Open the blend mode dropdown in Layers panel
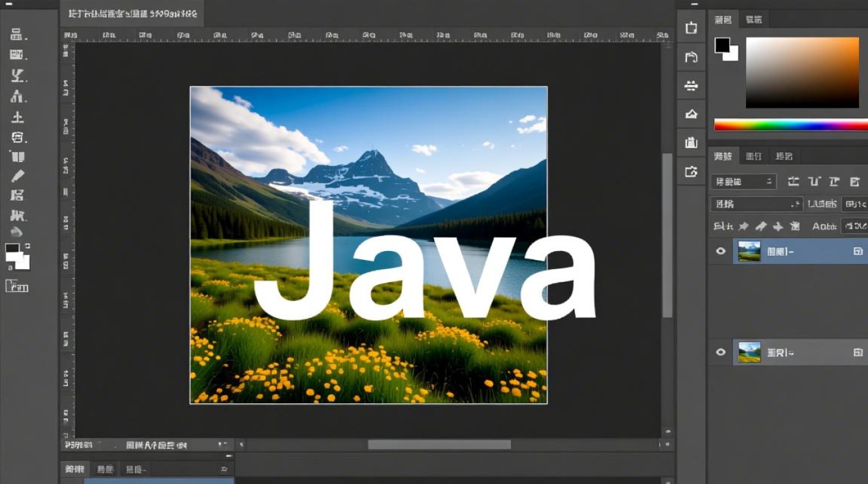Screen dimensions: 868x484 click(x=743, y=181)
